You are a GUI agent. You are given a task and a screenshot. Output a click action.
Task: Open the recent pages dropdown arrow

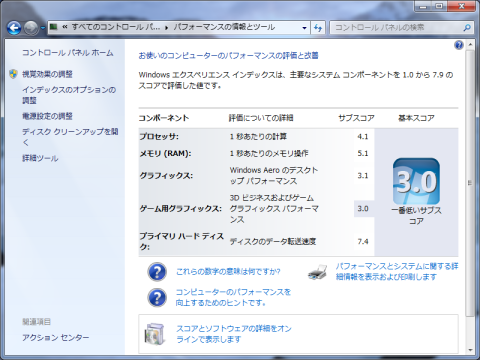tap(43, 28)
